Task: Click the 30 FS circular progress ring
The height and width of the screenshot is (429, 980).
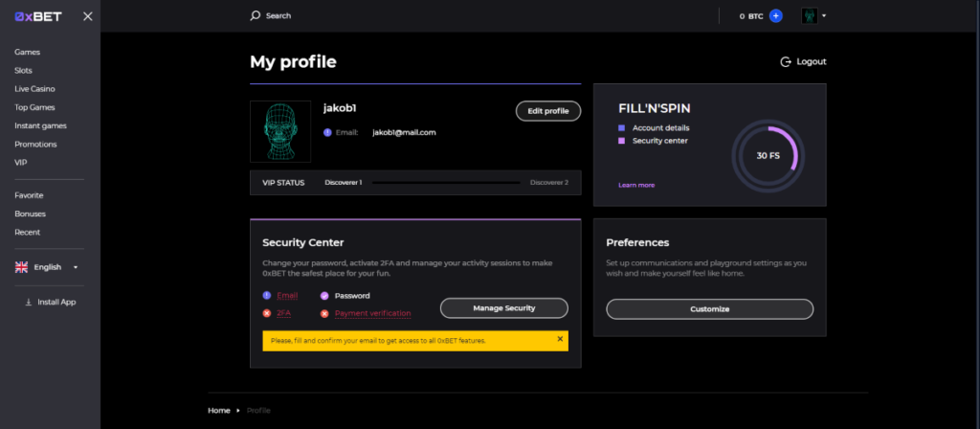Action: coord(768,155)
